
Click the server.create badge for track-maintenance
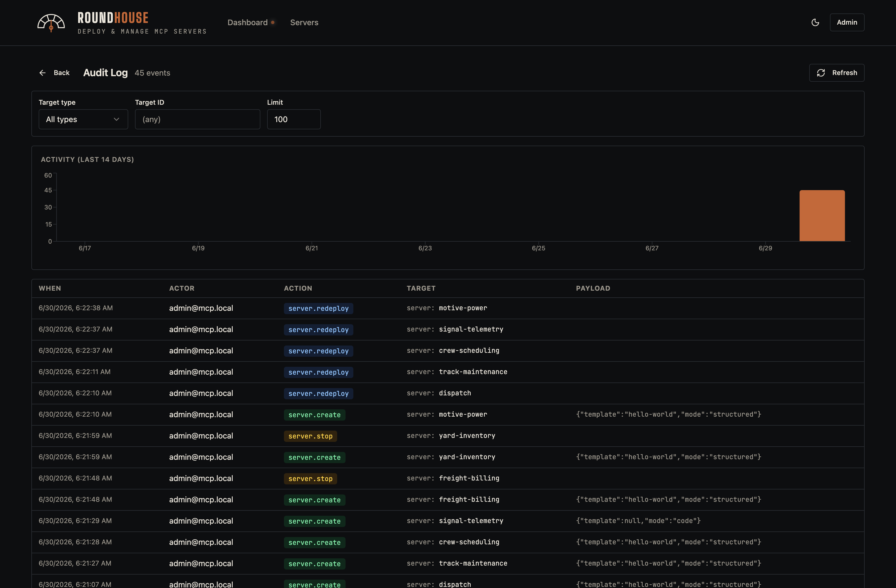click(314, 564)
